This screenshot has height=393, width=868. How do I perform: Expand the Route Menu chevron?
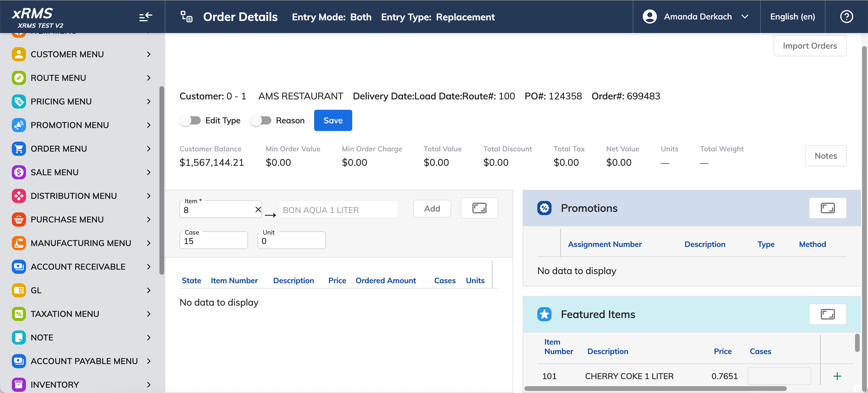coord(149,78)
